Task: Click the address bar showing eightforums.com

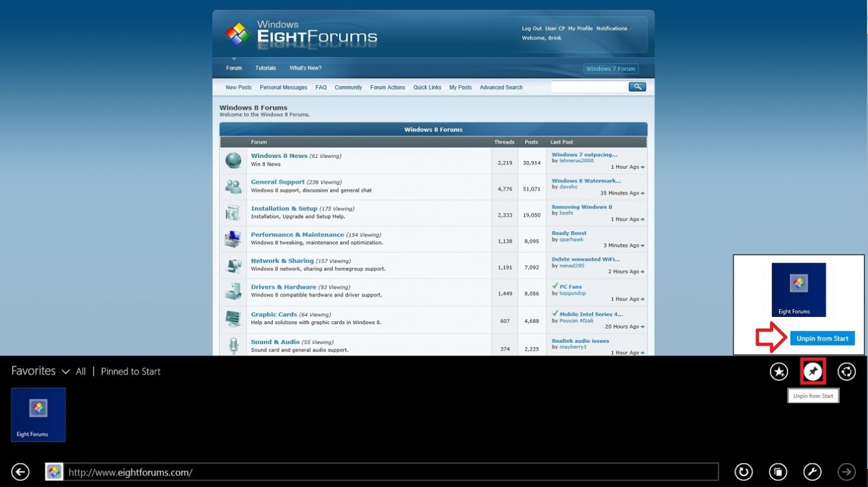Action: point(391,472)
